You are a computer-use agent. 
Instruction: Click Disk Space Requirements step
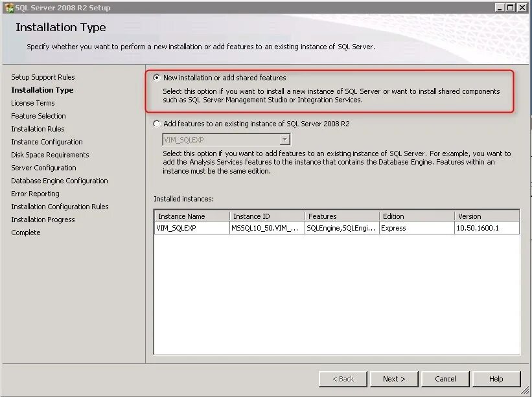pyautogui.click(x=50, y=155)
